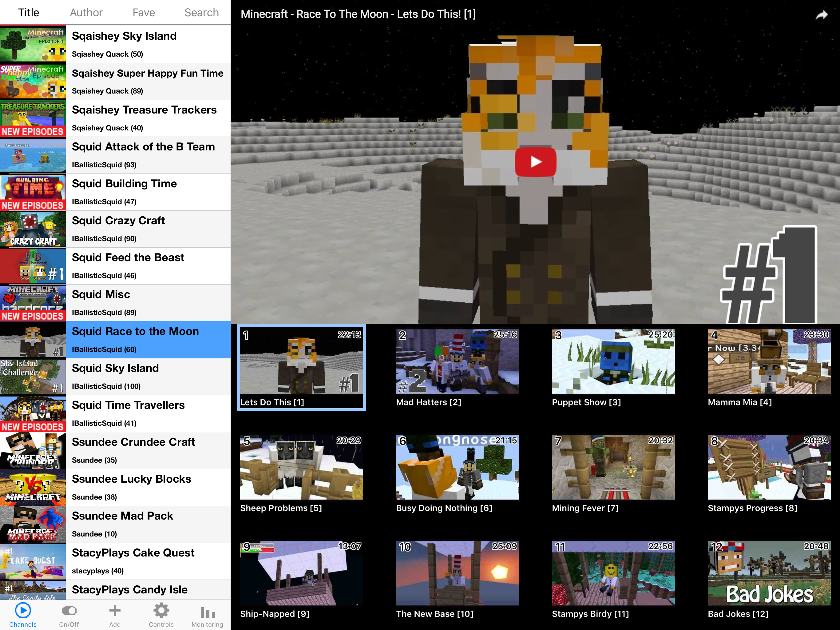
Task: Switch to the Fave tab
Action: [x=144, y=13]
